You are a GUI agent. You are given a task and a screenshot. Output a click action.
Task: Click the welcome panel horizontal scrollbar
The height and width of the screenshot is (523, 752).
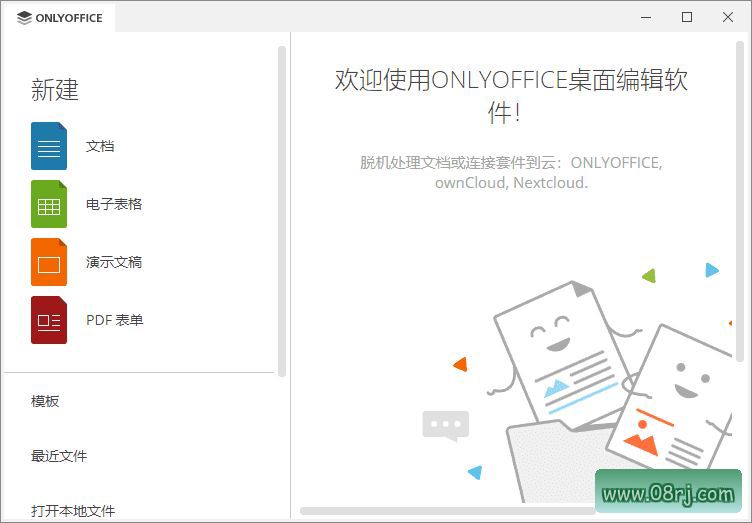tap(447, 511)
